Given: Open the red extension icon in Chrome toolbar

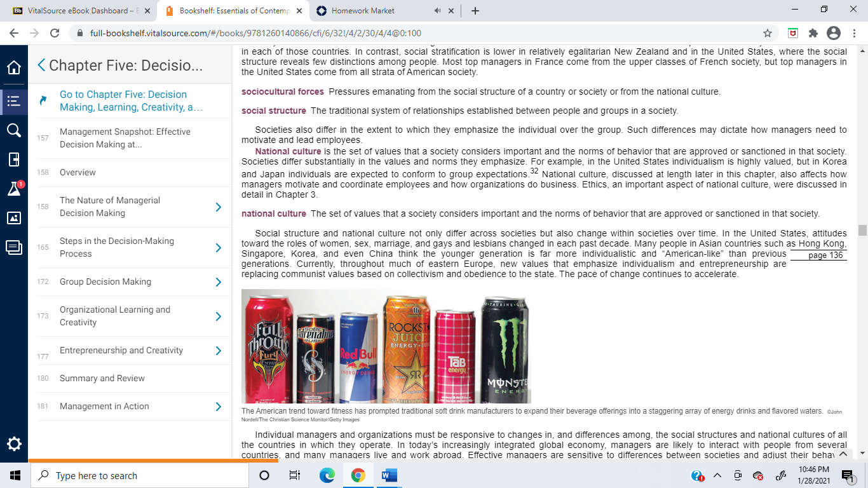Looking at the screenshot, I should pos(793,33).
